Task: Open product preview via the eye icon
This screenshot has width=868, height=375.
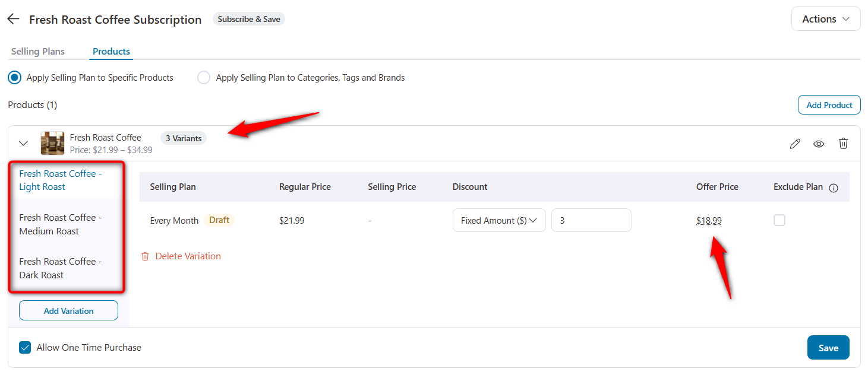Action: click(819, 143)
